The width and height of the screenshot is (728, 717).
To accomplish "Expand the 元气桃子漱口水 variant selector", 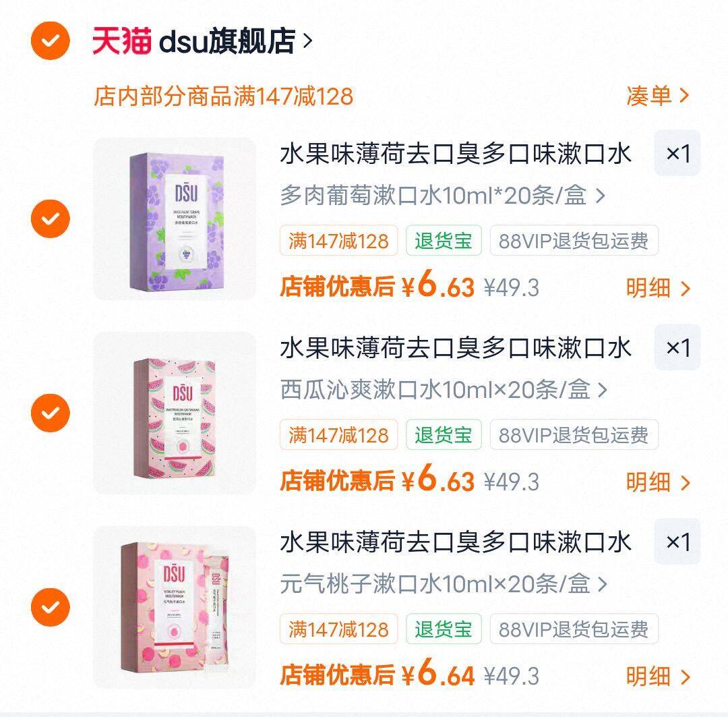I will tap(444, 583).
